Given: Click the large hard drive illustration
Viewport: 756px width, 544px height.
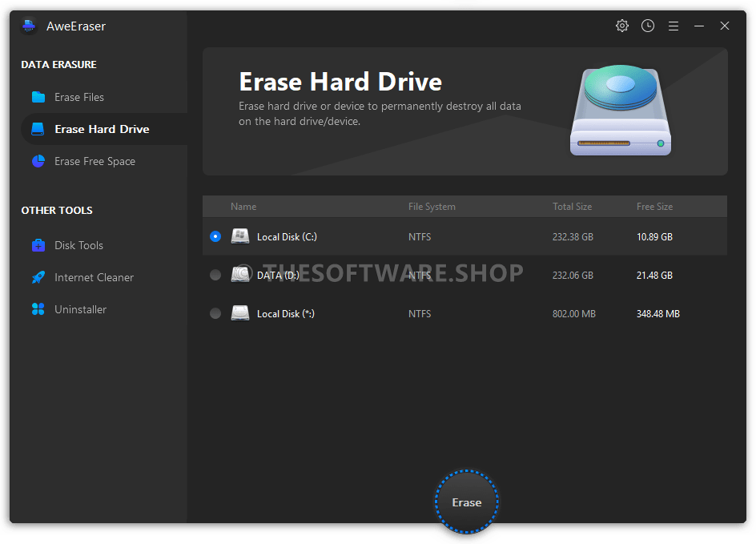Looking at the screenshot, I should (621, 111).
